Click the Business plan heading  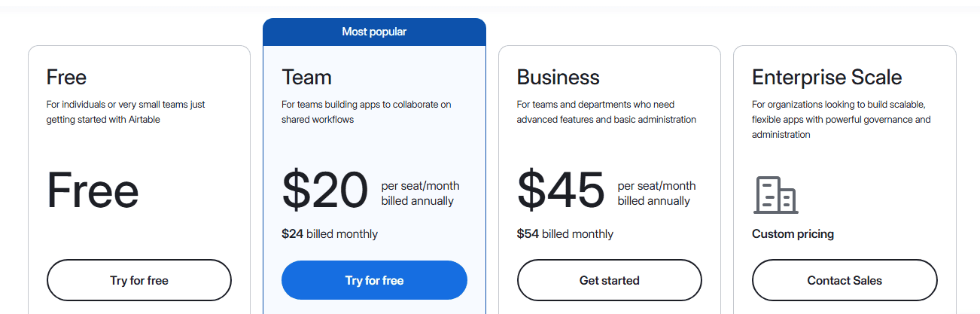(558, 77)
